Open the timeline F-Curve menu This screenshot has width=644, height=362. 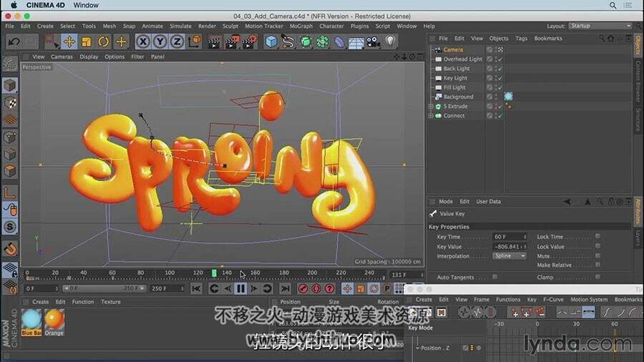pos(553,300)
